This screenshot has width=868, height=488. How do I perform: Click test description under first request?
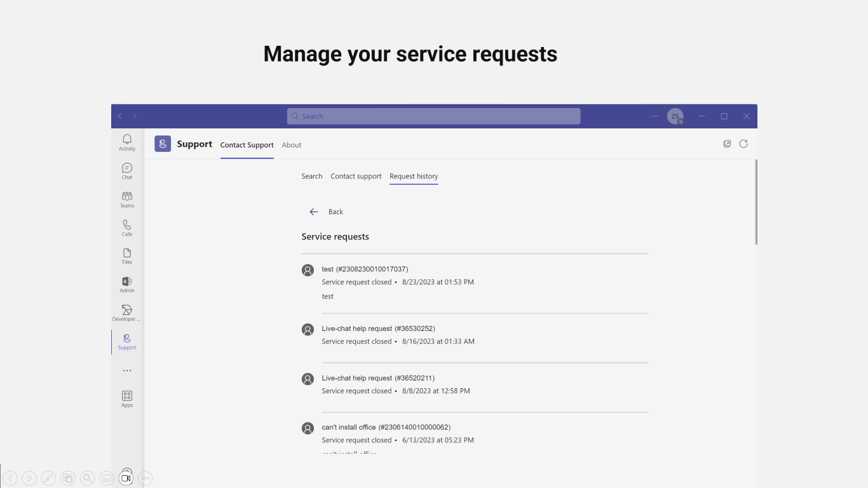point(327,296)
